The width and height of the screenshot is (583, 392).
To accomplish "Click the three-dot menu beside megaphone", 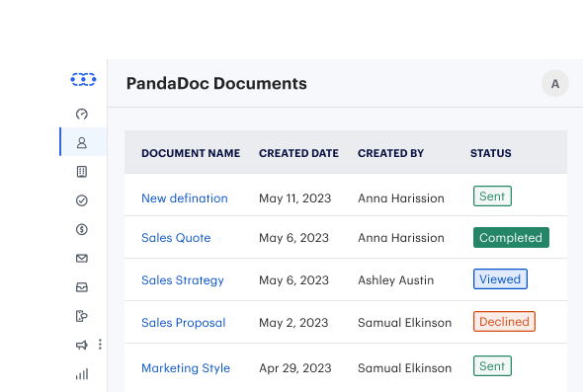I will (100, 345).
